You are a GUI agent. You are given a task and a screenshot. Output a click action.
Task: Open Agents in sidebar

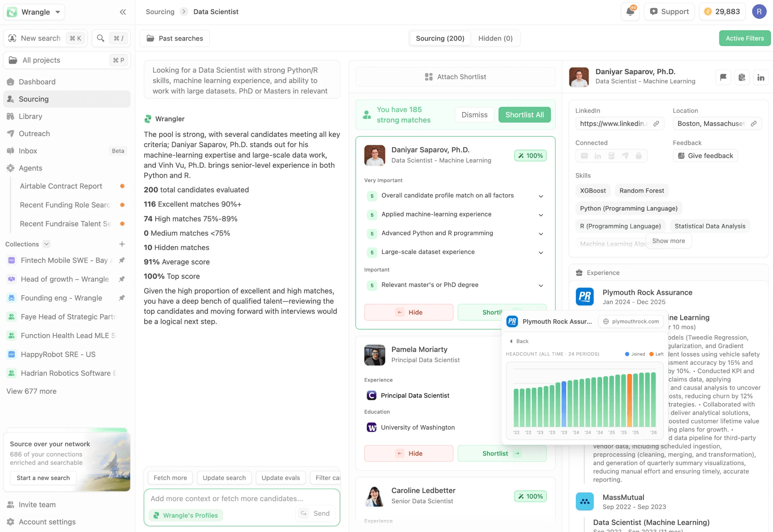pyautogui.click(x=67, y=168)
